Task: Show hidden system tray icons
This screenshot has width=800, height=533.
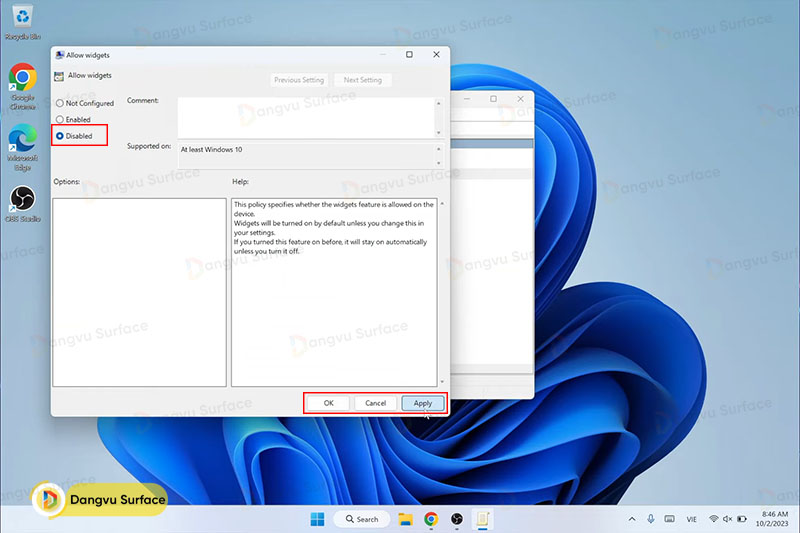Action: (x=632, y=519)
